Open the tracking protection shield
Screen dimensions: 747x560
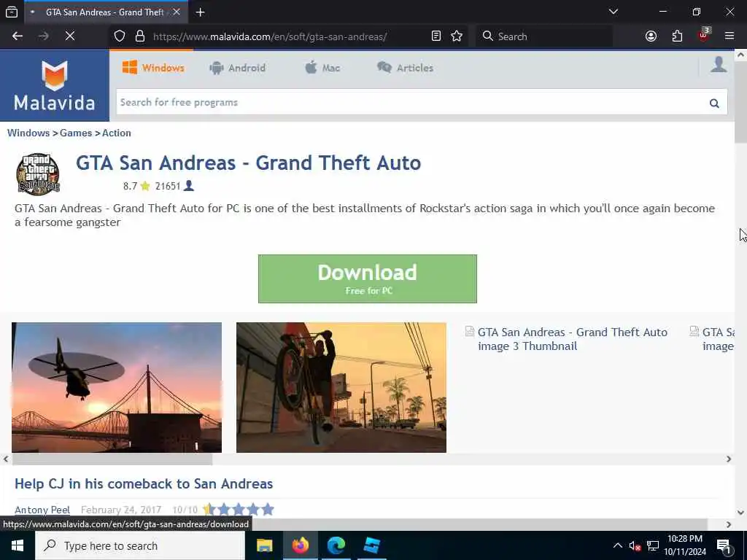pos(120,36)
